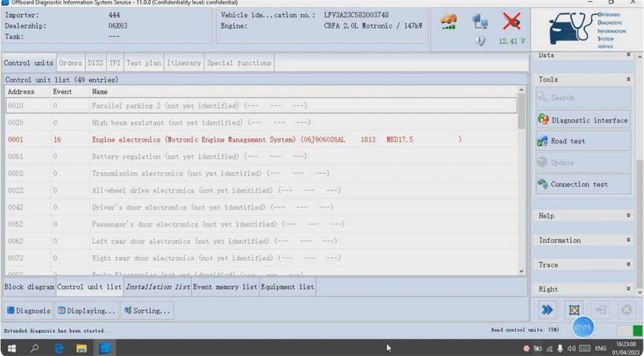
Task: Click the Diagnostic interface button
Action: pyautogui.click(x=583, y=120)
